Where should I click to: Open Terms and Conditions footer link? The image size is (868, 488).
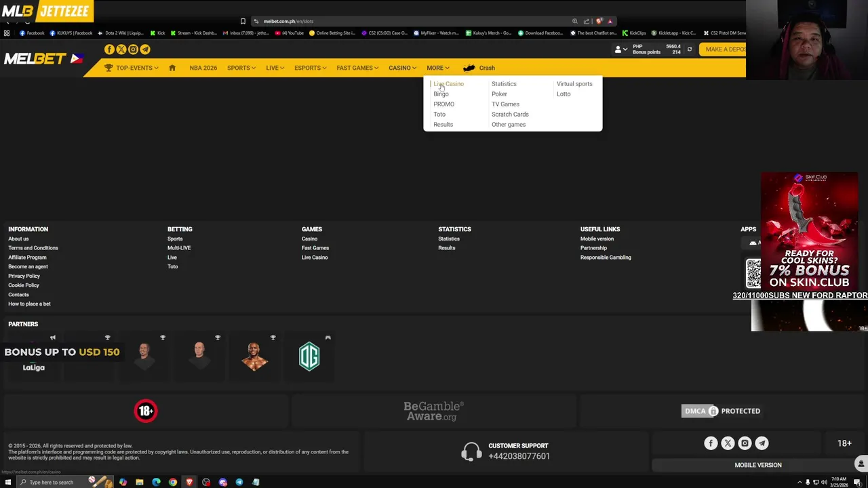click(x=33, y=248)
